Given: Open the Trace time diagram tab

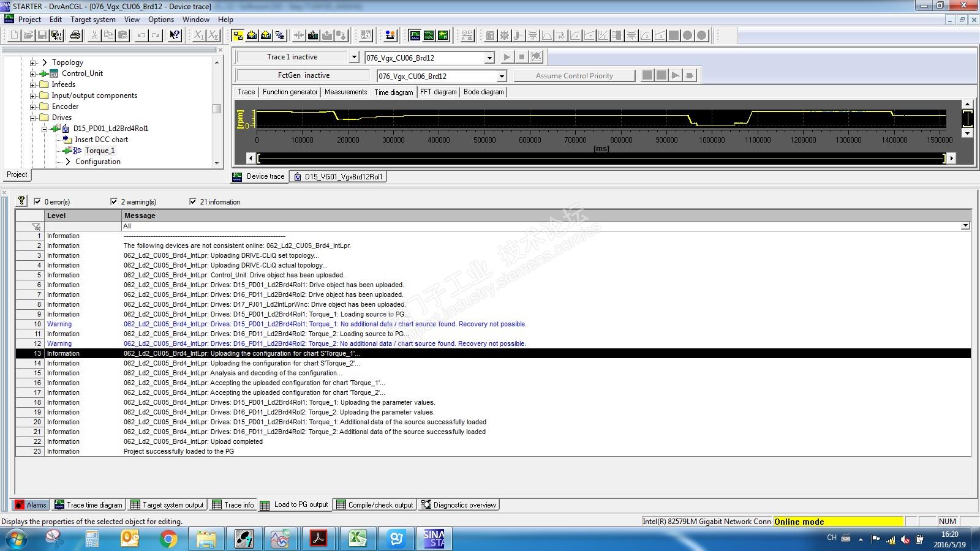Looking at the screenshot, I should (x=89, y=505).
